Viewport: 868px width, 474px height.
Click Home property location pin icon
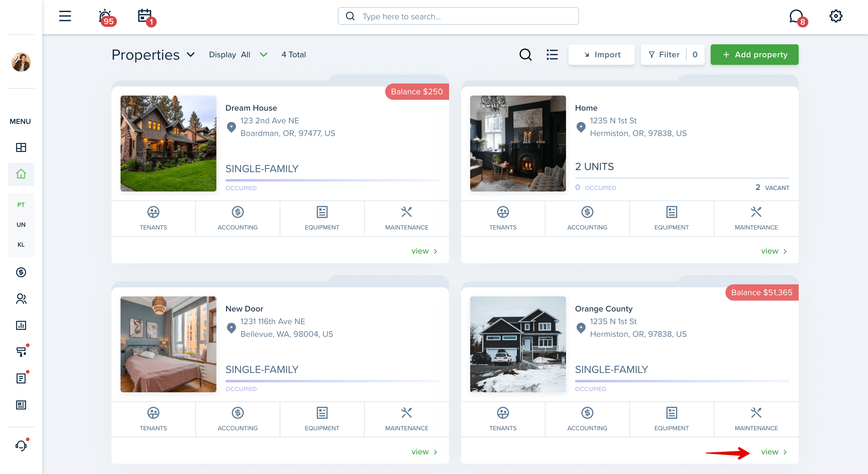(x=581, y=127)
